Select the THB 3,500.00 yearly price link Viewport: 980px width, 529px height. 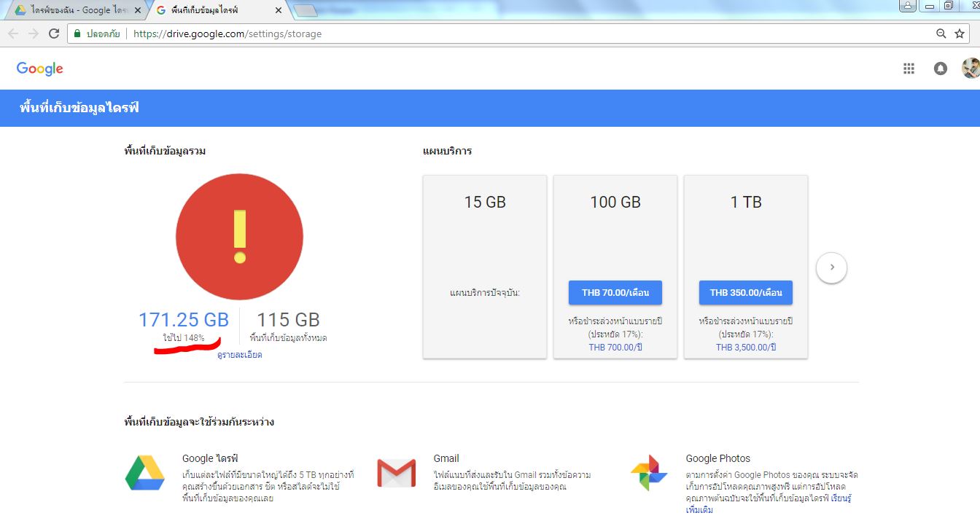(746, 348)
